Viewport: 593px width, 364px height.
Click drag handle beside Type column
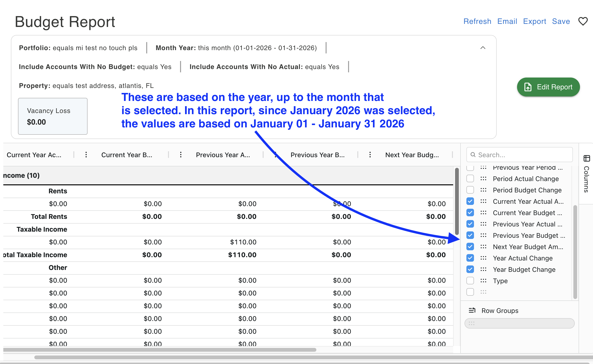(483, 281)
